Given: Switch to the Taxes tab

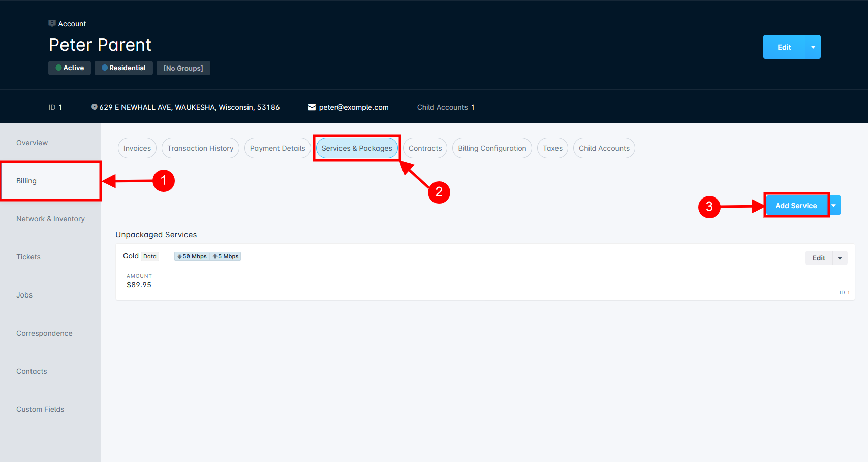Looking at the screenshot, I should tap(552, 148).
